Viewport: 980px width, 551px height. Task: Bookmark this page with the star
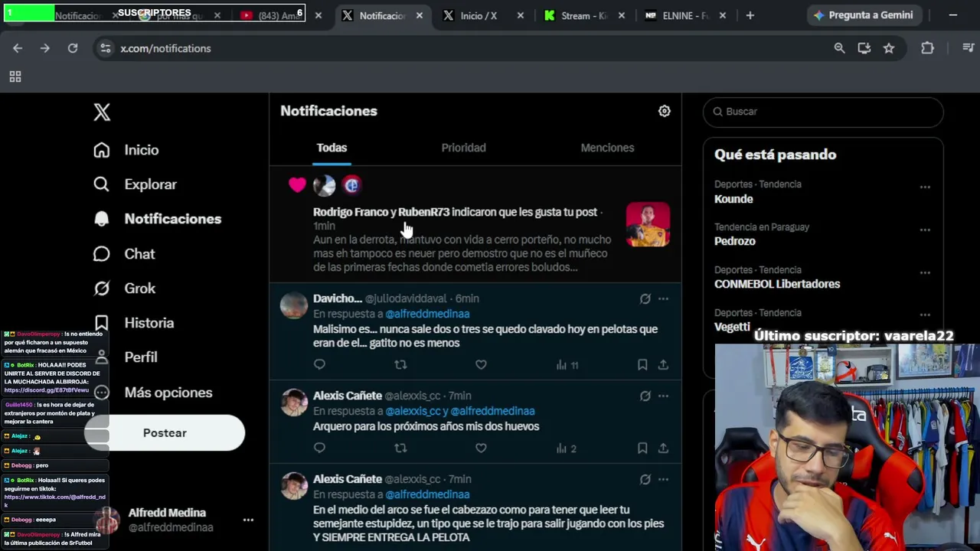click(x=889, y=48)
